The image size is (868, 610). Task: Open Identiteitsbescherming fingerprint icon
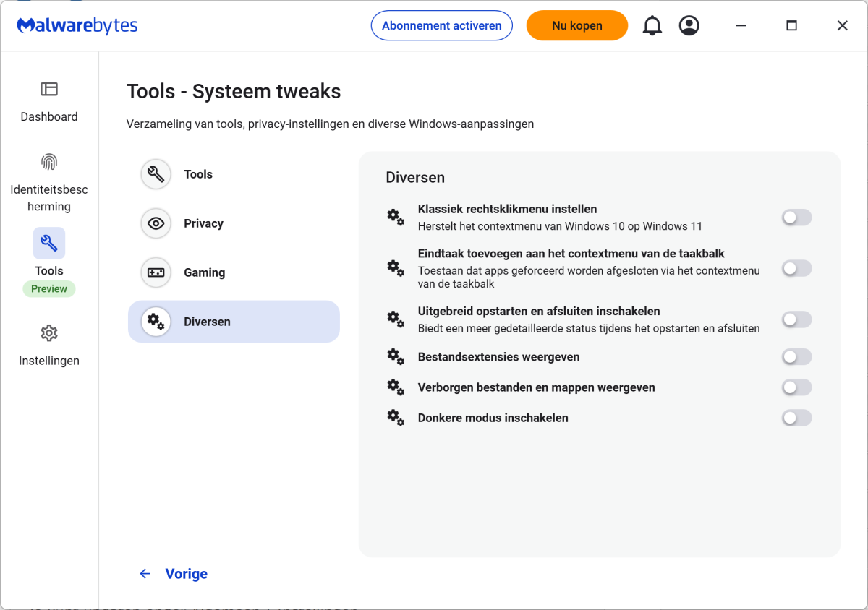click(x=49, y=162)
